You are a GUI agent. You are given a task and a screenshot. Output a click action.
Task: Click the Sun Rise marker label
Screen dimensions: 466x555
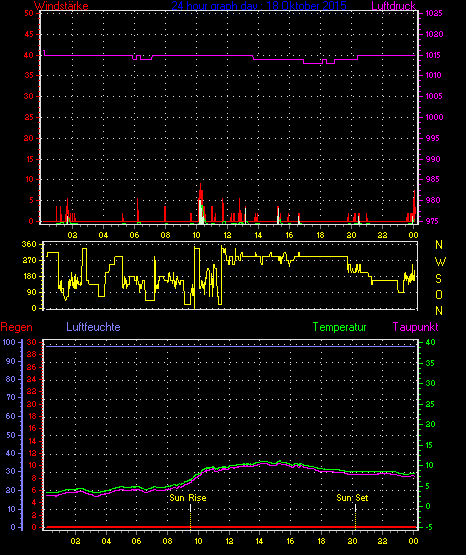pyautogui.click(x=188, y=498)
